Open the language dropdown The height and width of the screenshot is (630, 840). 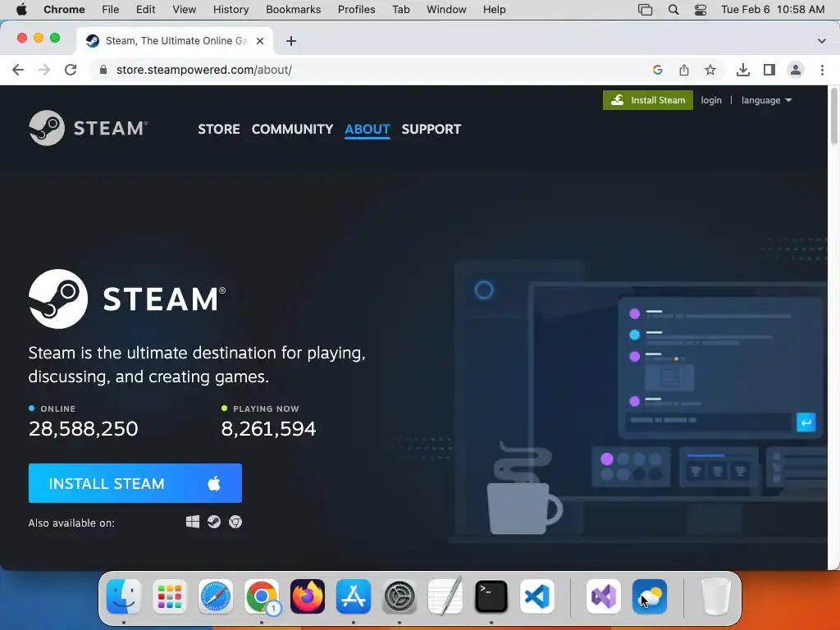(x=767, y=100)
